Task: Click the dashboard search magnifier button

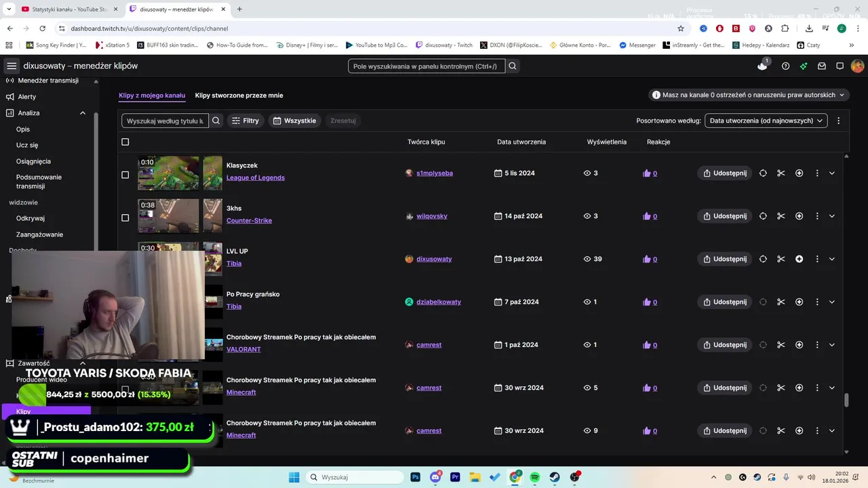Action: pyautogui.click(x=513, y=66)
